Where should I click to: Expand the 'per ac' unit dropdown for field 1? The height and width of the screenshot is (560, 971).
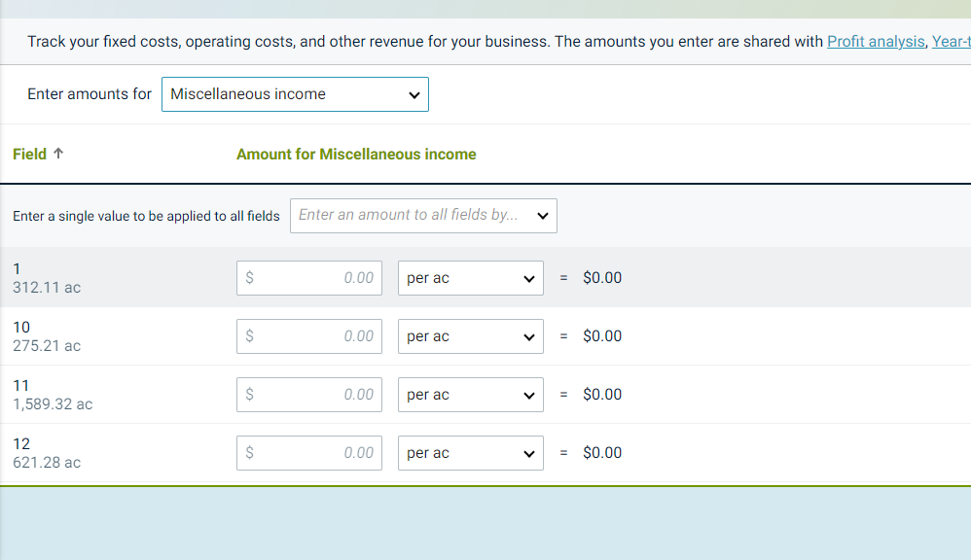(x=471, y=278)
